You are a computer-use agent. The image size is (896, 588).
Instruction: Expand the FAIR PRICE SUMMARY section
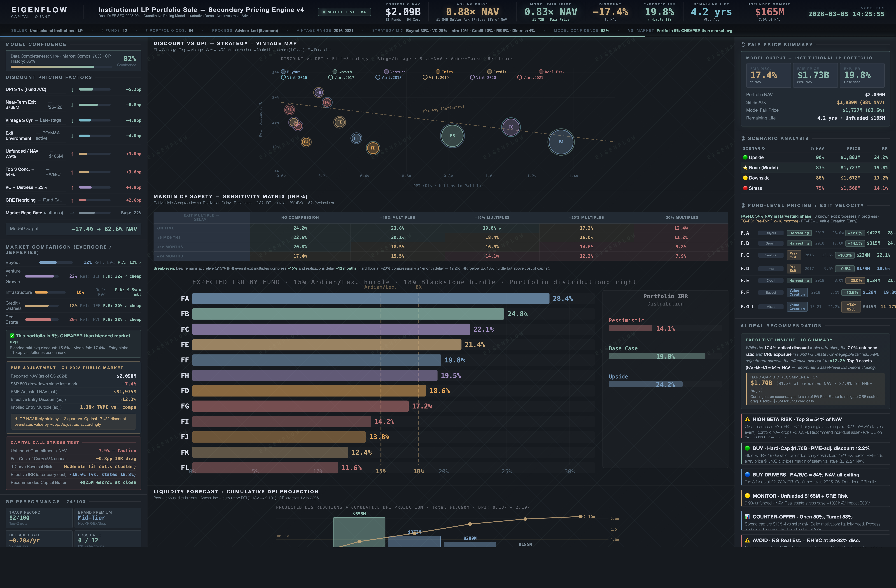776,44
